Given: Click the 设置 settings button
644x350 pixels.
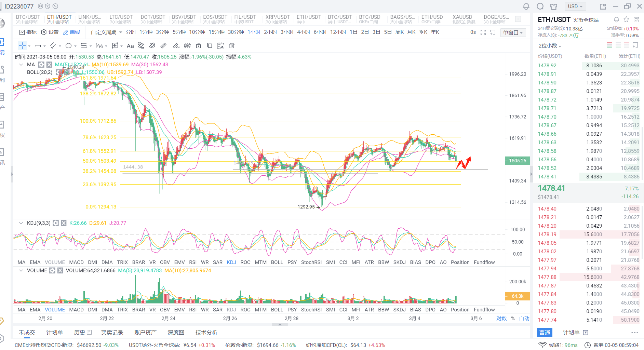Looking at the screenshot, I should [50, 32].
